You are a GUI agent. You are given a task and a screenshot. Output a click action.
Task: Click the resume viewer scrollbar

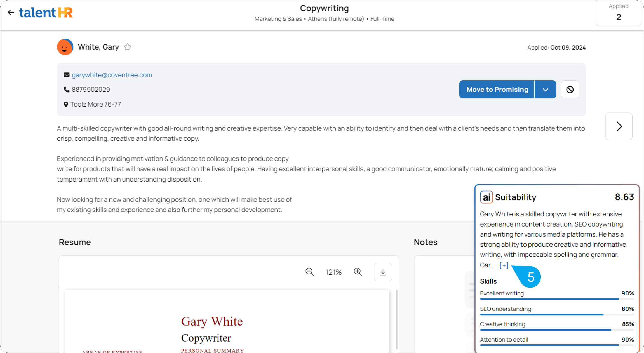(x=397, y=319)
